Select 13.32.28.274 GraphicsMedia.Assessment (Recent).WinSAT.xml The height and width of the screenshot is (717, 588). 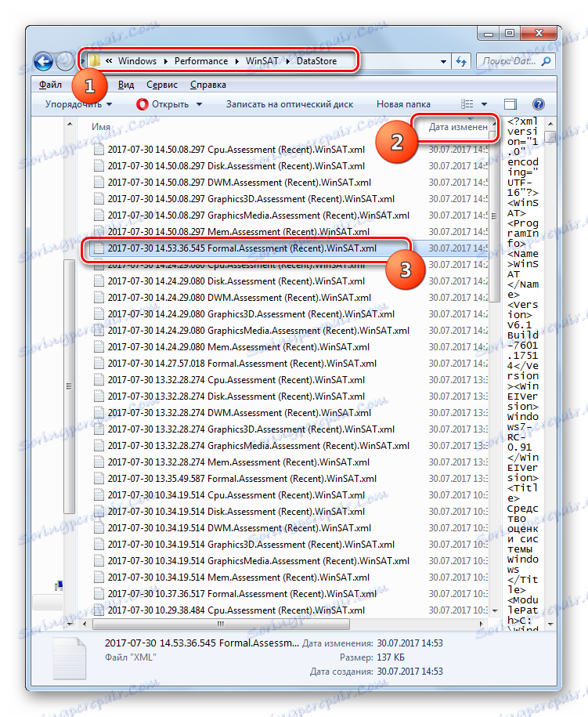[x=258, y=446]
